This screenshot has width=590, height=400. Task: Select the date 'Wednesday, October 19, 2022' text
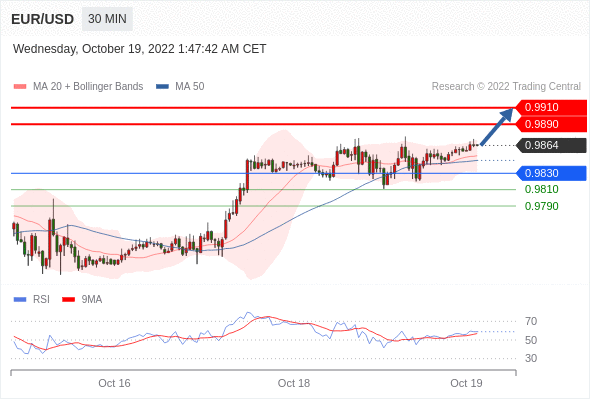(x=94, y=49)
